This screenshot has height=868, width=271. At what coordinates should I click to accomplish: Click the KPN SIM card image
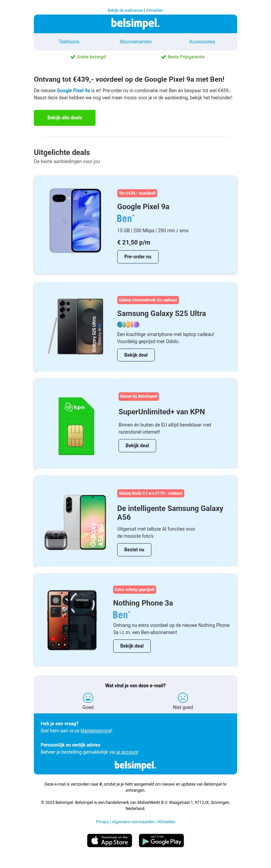tap(76, 426)
